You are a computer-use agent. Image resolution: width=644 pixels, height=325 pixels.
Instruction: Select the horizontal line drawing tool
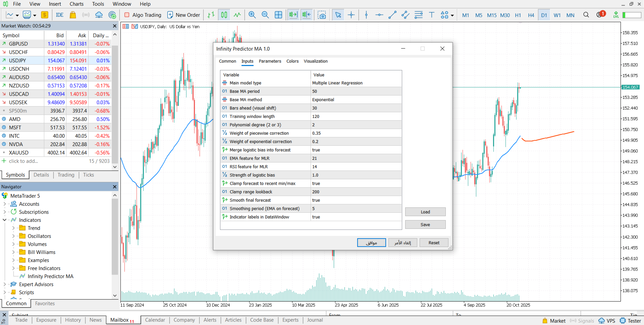click(x=379, y=15)
